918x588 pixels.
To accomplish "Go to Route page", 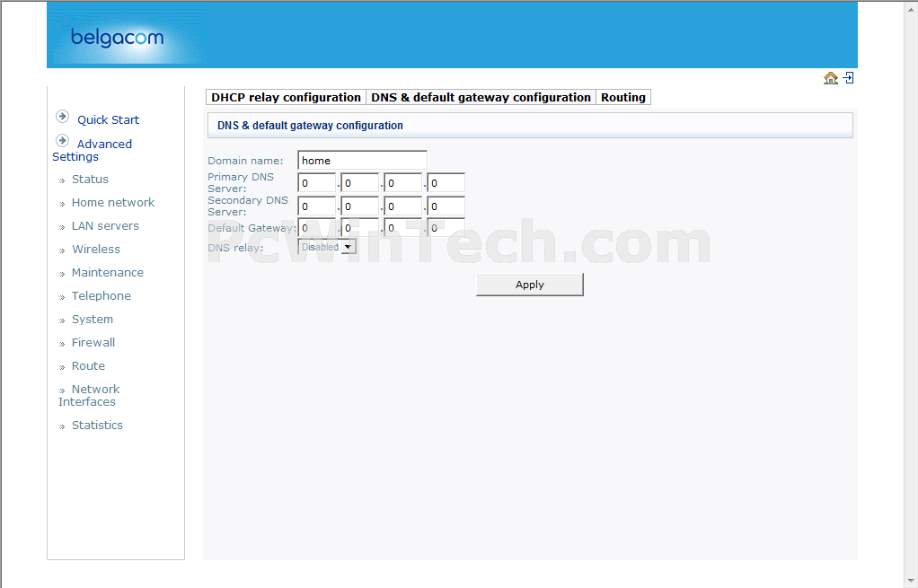I will click(x=88, y=365).
